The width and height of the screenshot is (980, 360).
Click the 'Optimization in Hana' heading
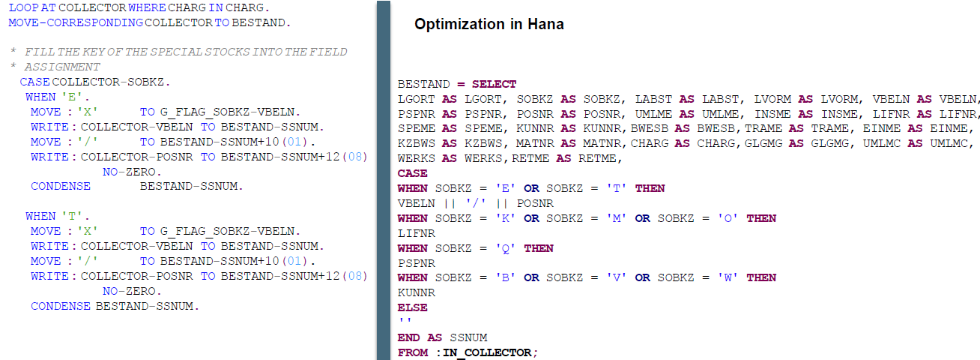pos(489,24)
